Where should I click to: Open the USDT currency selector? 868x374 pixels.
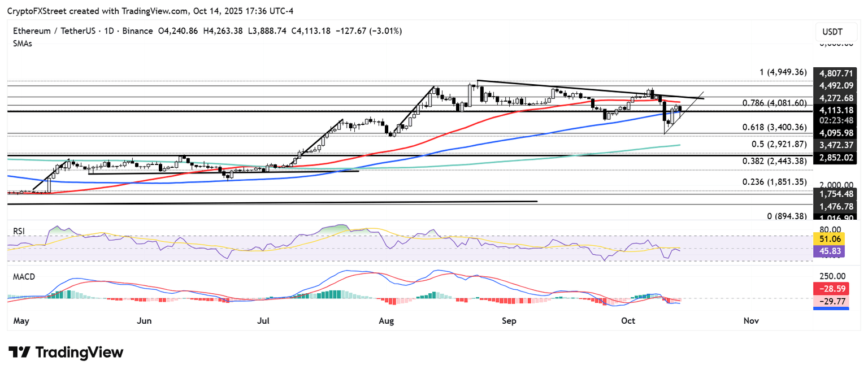[x=832, y=32]
